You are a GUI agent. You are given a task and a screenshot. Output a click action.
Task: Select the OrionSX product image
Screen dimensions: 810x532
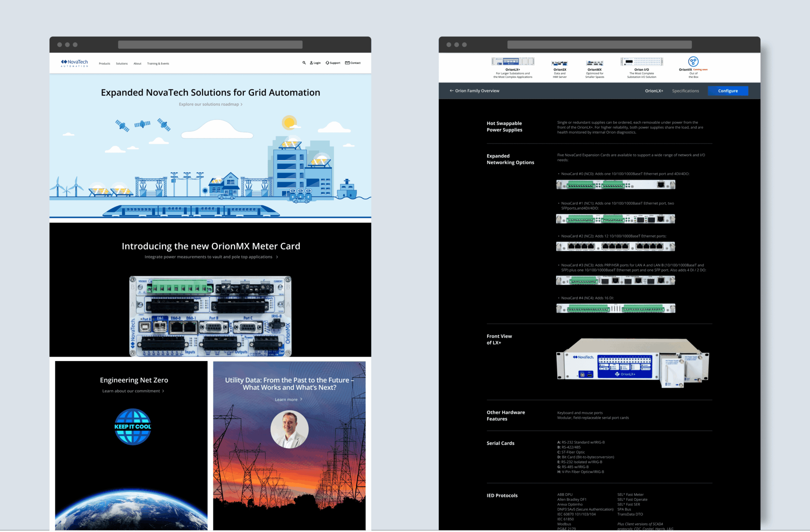559,63
